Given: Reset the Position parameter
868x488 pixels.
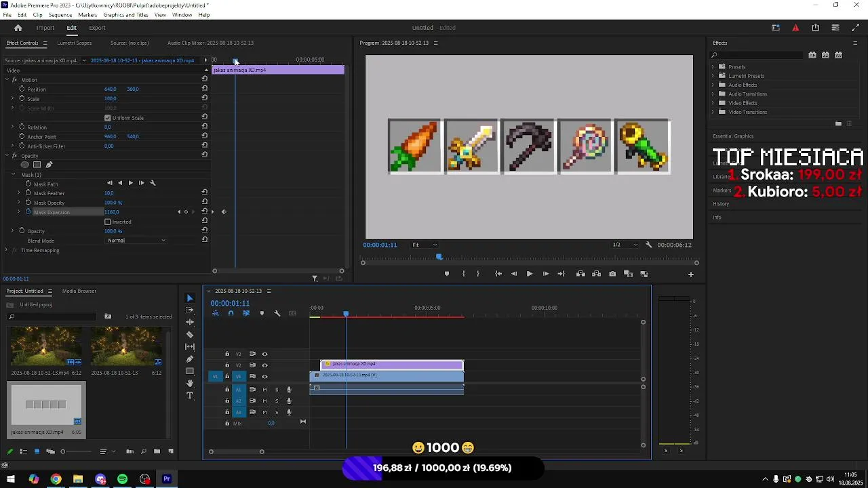Looking at the screenshot, I should coord(204,89).
